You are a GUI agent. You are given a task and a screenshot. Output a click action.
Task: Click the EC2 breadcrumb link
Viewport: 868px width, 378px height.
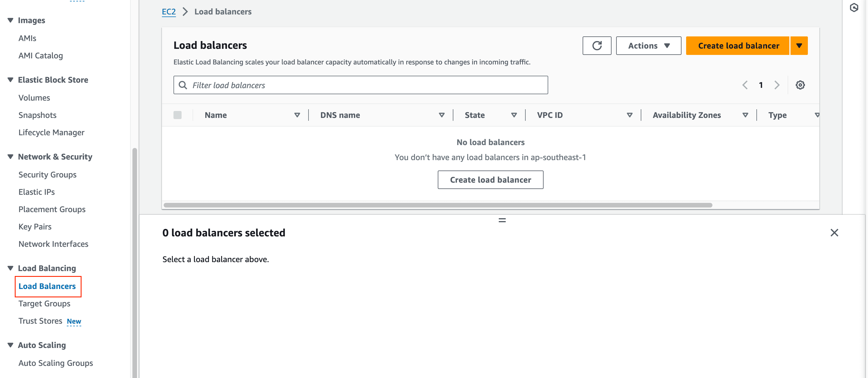[169, 12]
